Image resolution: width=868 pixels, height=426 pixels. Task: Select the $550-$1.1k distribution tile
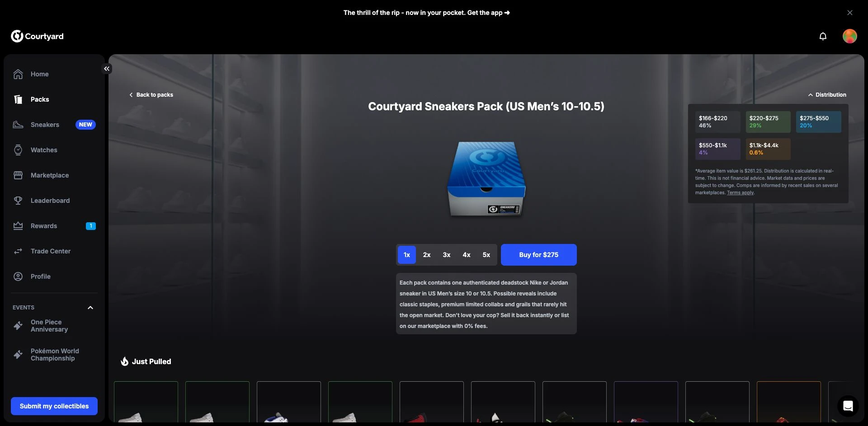(718, 149)
